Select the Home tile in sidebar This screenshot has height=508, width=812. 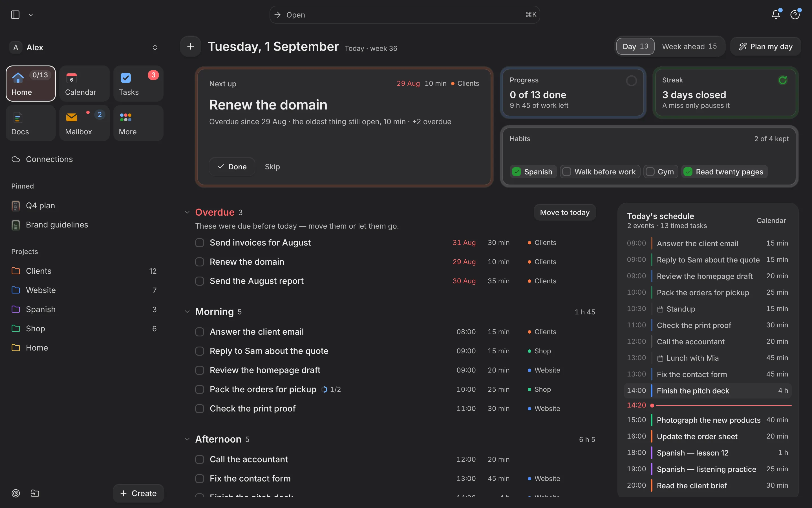click(x=30, y=84)
